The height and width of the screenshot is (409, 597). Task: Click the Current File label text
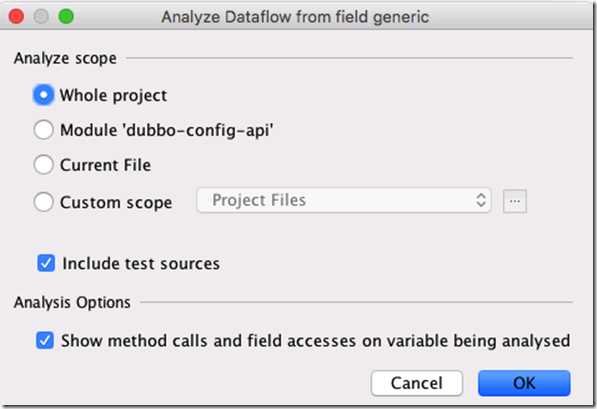coord(105,165)
